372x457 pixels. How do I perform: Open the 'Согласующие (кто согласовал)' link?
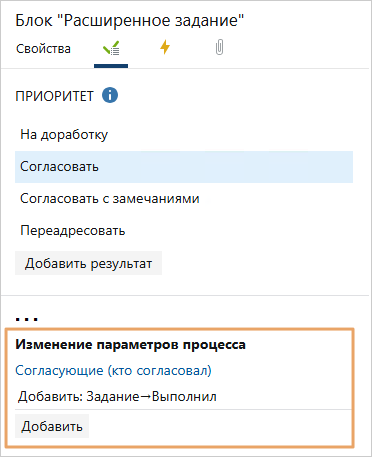pos(113,371)
